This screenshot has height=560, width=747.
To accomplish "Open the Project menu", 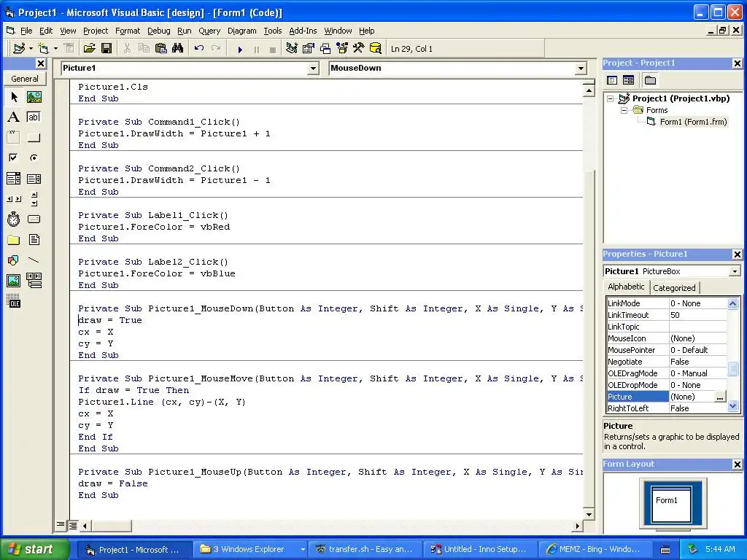I will click(x=96, y=31).
